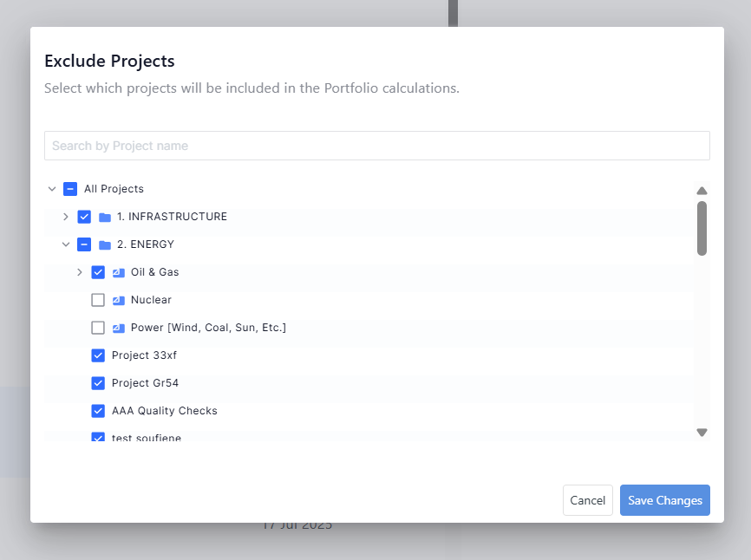Expand the 1. INFRASTRUCTURE folder

(x=66, y=217)
